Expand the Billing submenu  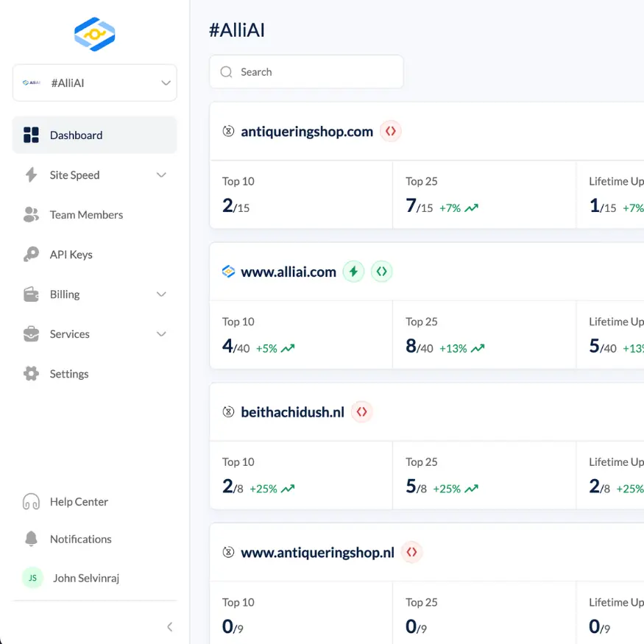[161, 294]
